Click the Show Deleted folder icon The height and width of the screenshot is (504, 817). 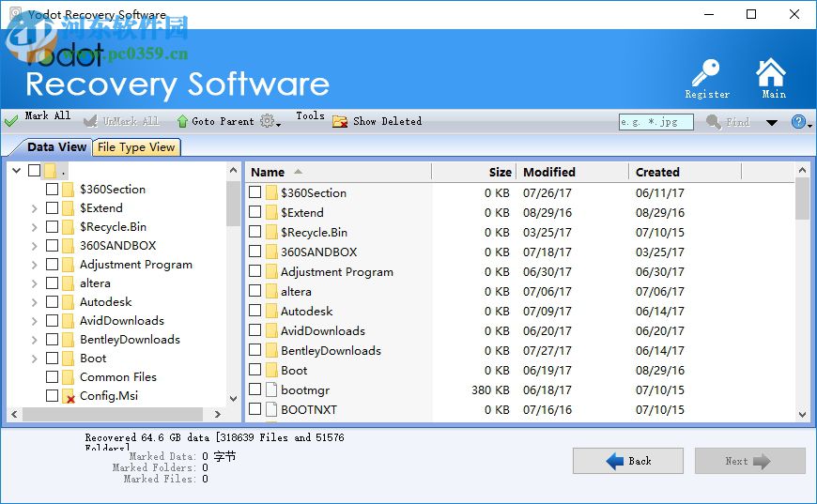(340, 121)
